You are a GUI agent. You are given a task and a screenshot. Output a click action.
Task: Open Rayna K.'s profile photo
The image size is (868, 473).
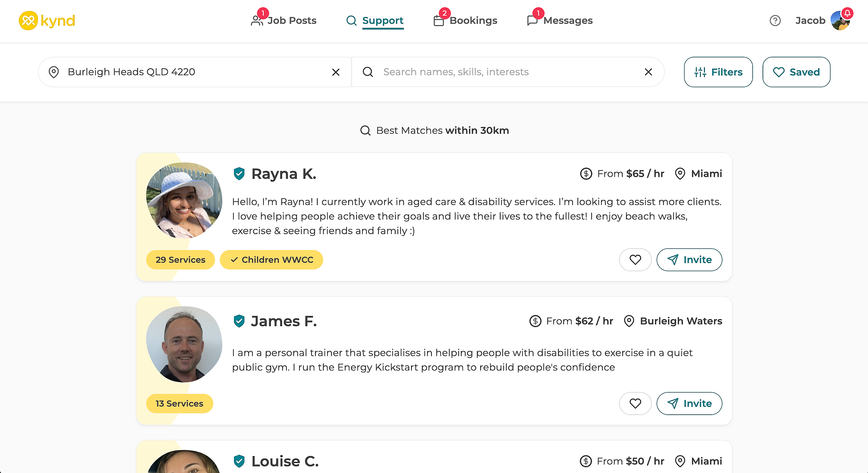(184, 200)
